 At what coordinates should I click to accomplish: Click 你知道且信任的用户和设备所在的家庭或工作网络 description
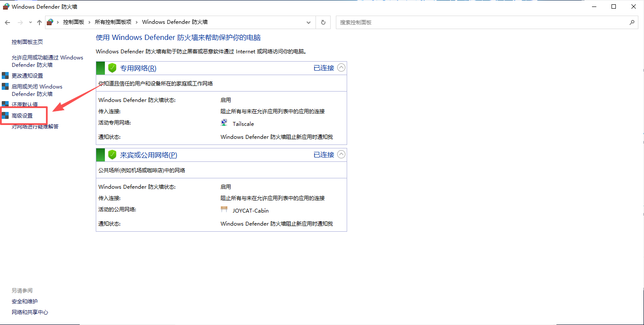tap(156, 84)
